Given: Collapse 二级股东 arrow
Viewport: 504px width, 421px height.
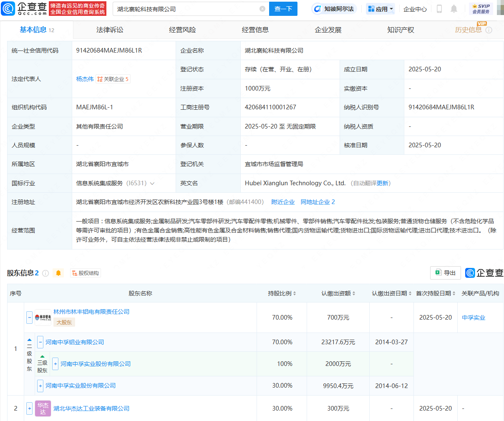Looking at the screenshot, I should point(30,340).
